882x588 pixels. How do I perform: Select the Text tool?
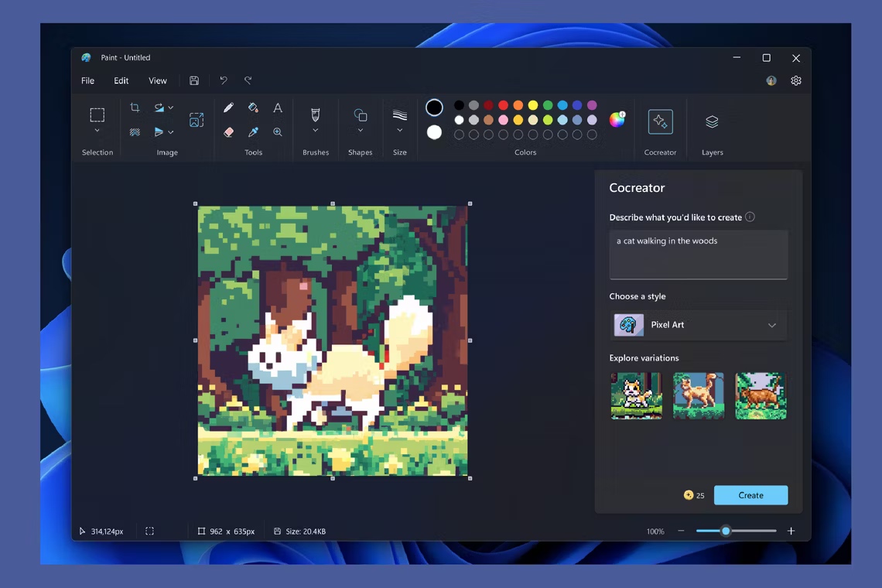(x=278, y=108)
